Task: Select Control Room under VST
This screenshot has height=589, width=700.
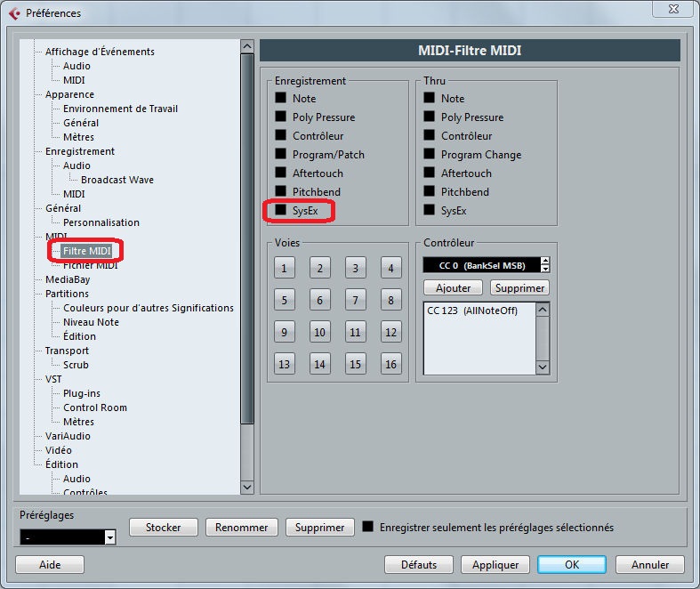Action: pyautogui.click(x=94, y=407)
